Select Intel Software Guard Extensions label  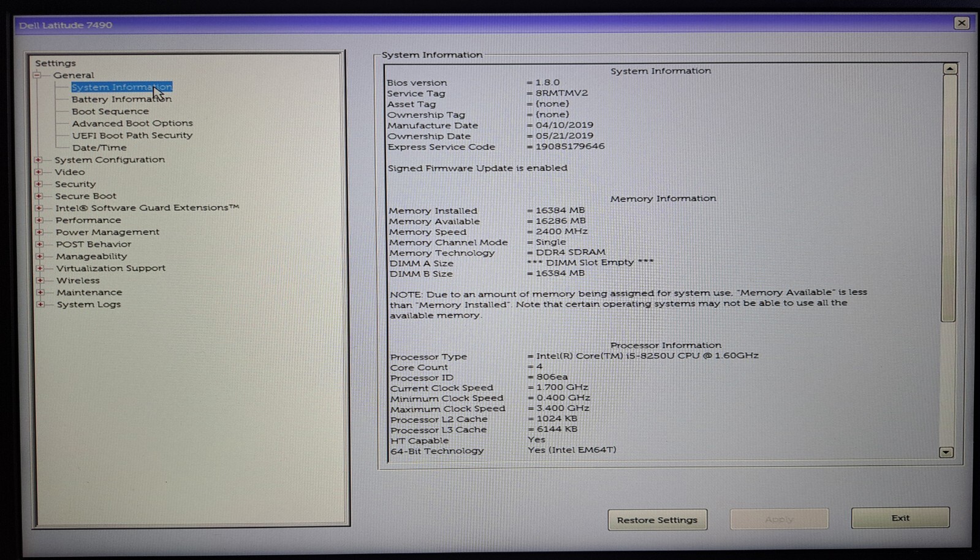coord(147,208)
